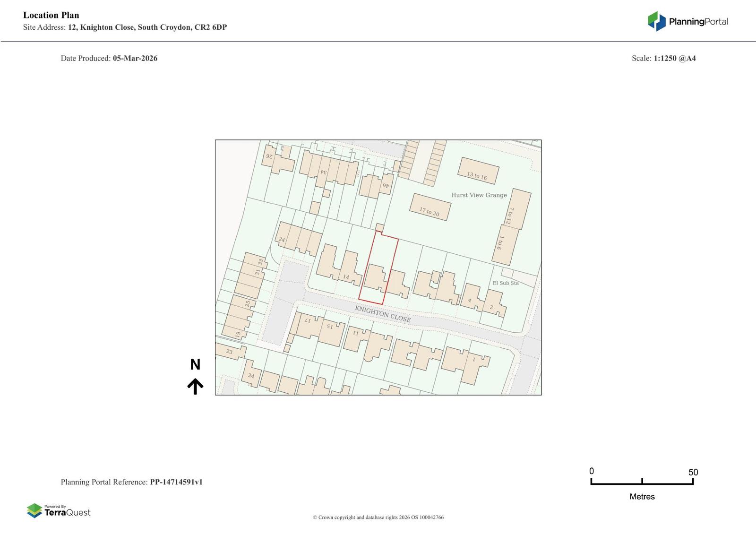Select the building labelled 17 to 20
The height and width of the screenshot is (535, 756).
click(x=430, y=207)
